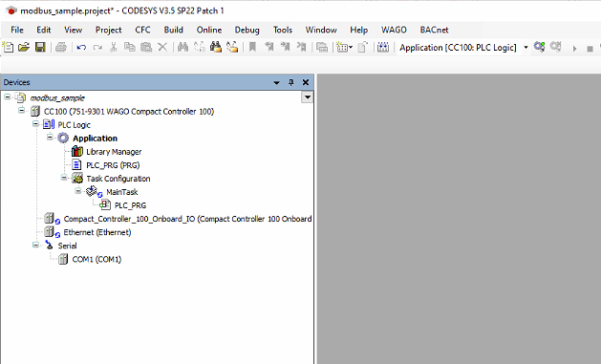Collapse the Serial node

click(35, 245)
